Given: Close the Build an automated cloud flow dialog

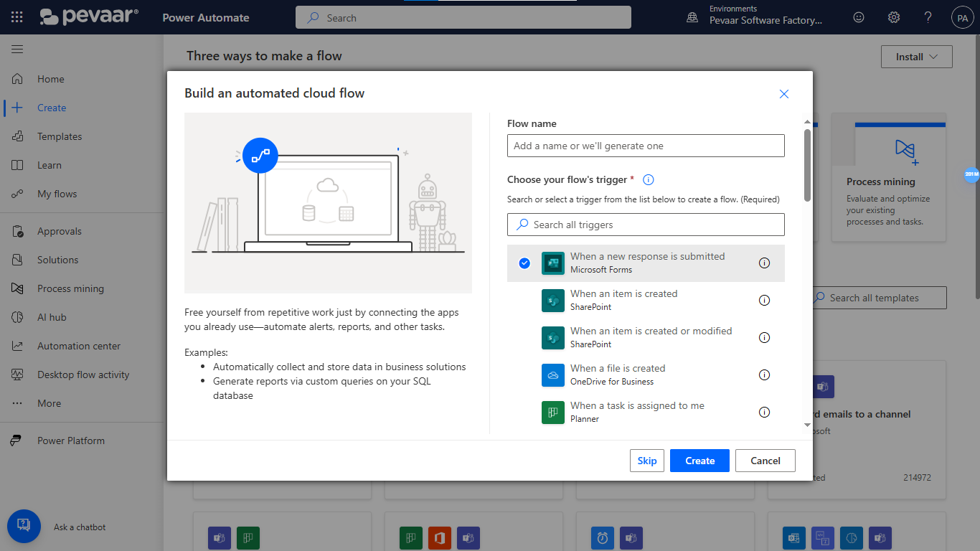Looking at the screenshot, I should coord(784,94).
